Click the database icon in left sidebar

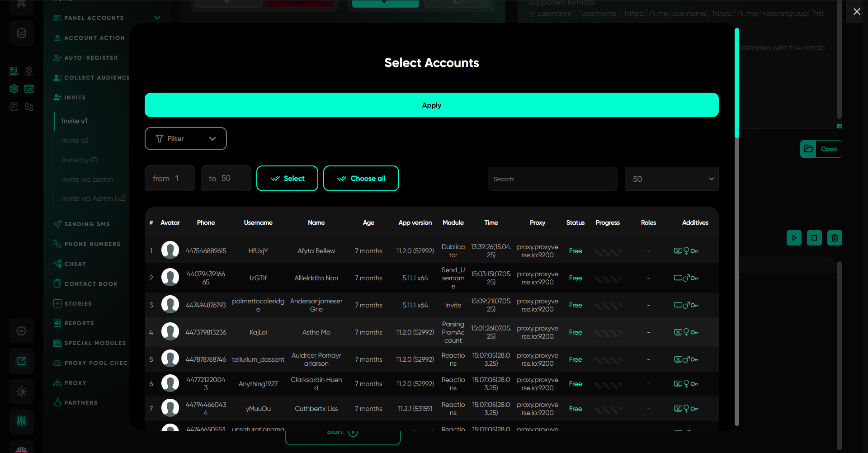pos(21,33)
